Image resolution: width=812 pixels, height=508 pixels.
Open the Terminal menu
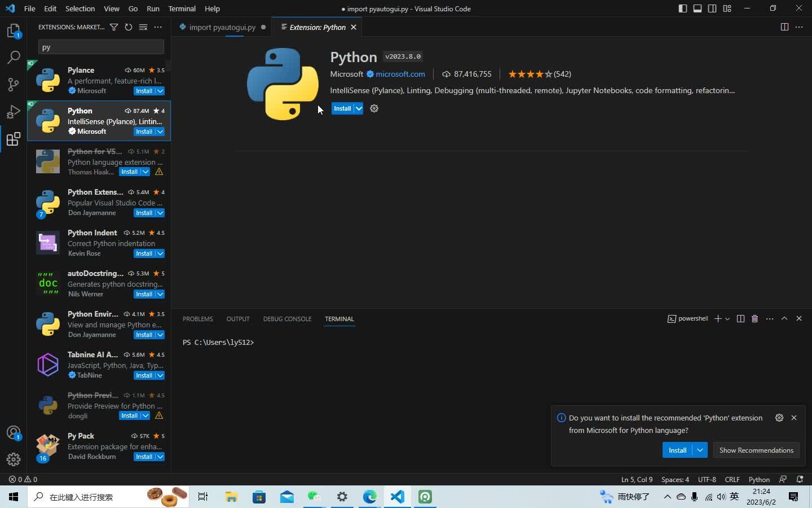coord(182,8)
